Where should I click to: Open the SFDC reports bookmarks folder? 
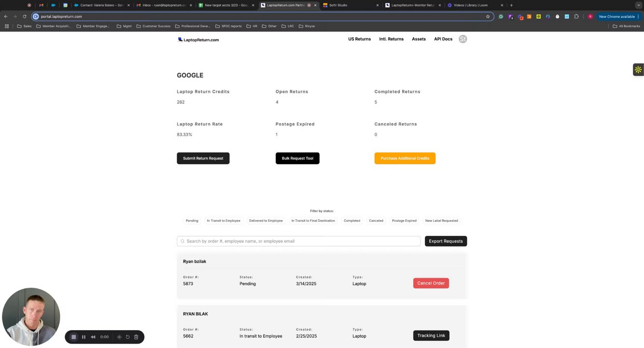tap(228, 26)
